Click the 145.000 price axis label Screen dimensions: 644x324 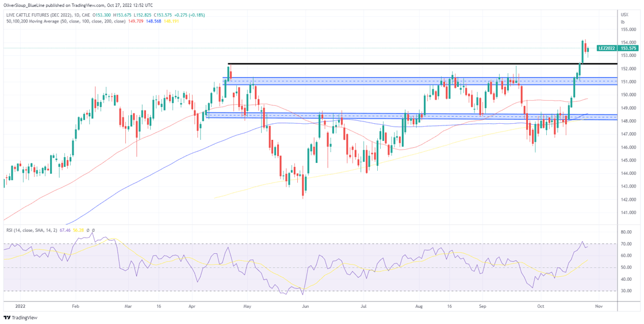pyautogui.click(x=628, y=161)
